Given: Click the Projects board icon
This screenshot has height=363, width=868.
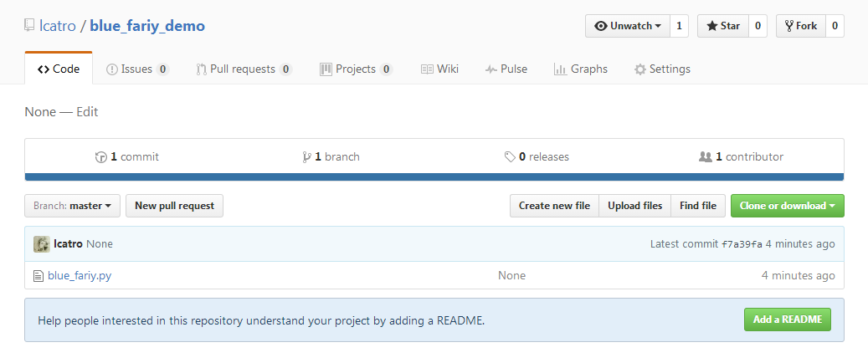Looking at the screenshot, I should click(x=326, y=69).
